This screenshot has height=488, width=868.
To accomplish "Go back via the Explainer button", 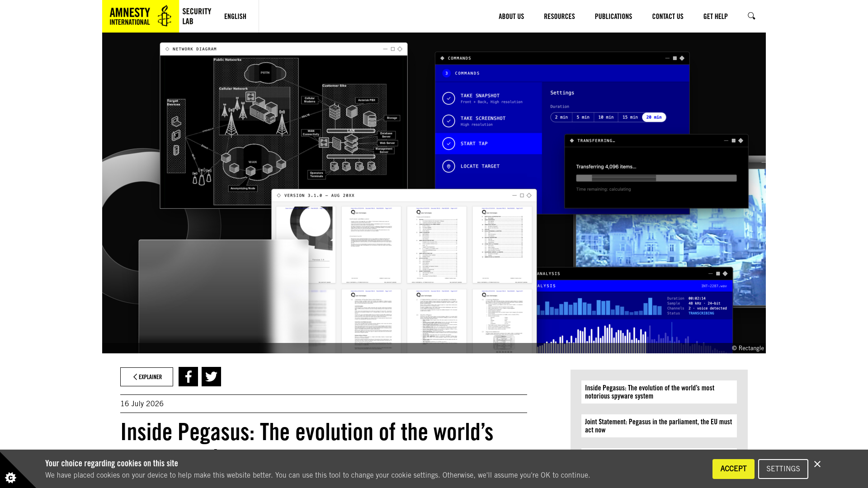I will 146,377.
